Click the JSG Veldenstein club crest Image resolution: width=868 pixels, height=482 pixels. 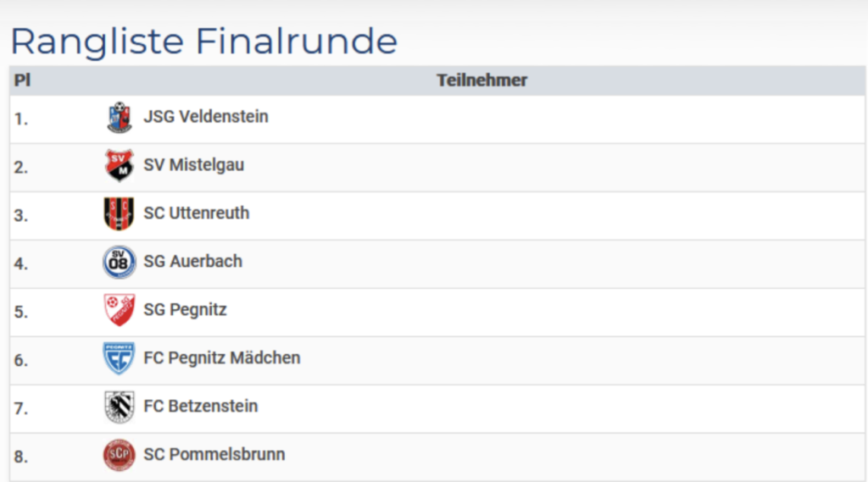(x=120, y=118)
